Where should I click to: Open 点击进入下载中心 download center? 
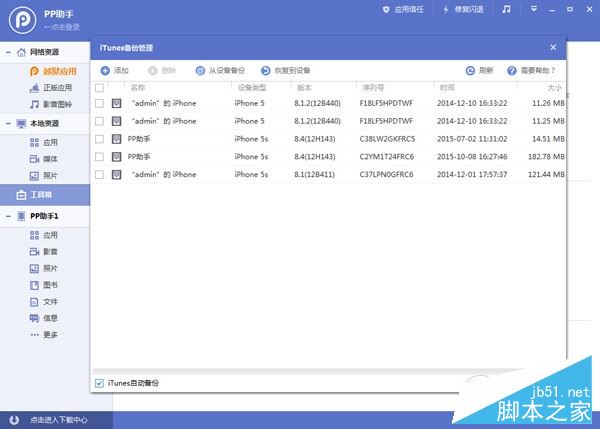coord(59,420)
